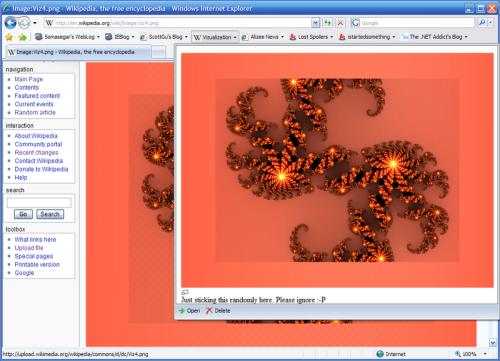This screenshot has width=500, height=361.
Task: Click the fractal preview image in the popup
Action: pyautogui.click(x=337, y=170)
